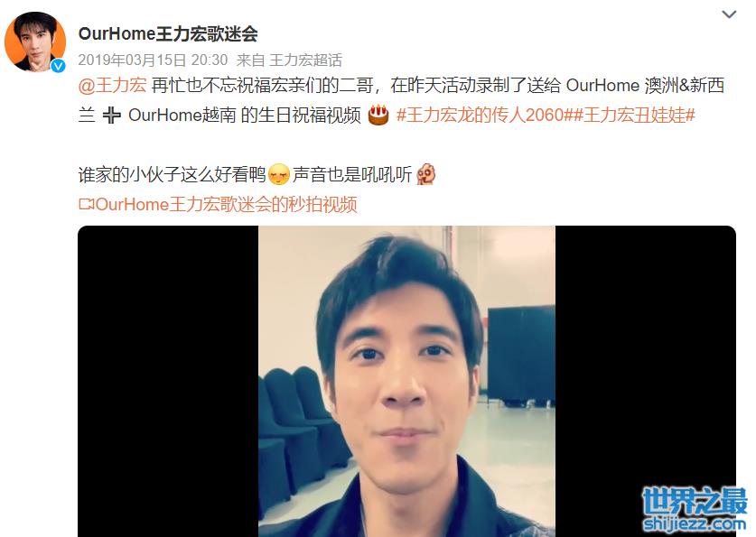This screenshot has height=537, width=756.
Task: Click the birthday cake emoji
Action: pyautogui.click(x=378, y=115)
